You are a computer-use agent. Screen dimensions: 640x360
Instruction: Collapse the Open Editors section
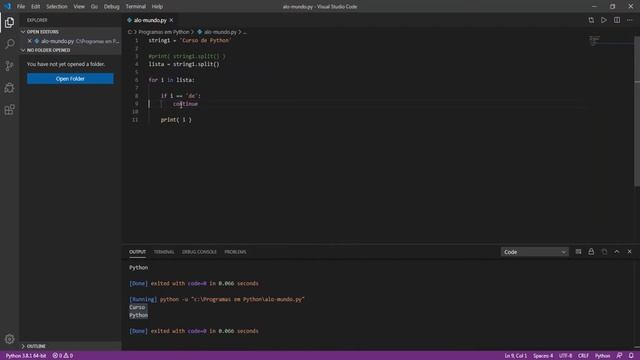[x=42, y=32]
